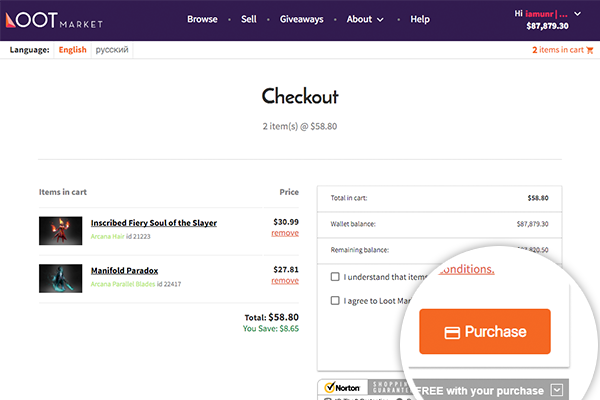600x400 pixels.
Task: Click the 'Total: $58.80' text under items
Action: click(x=272, y=317)
